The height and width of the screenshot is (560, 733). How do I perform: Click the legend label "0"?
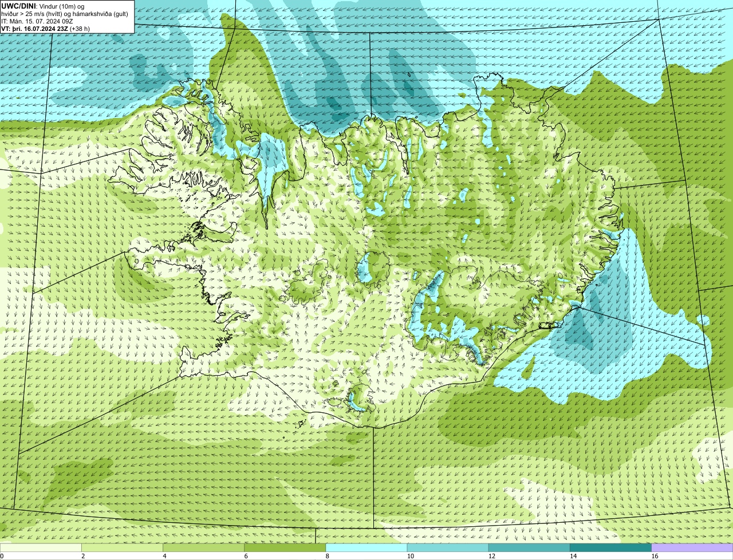[x=2, y=556]
